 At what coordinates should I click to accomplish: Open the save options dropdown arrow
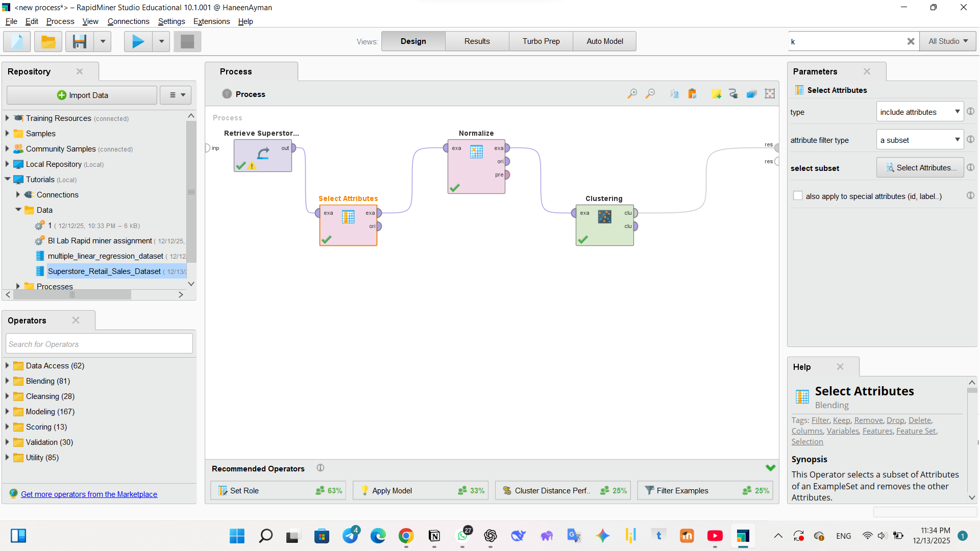coord(103,41)
